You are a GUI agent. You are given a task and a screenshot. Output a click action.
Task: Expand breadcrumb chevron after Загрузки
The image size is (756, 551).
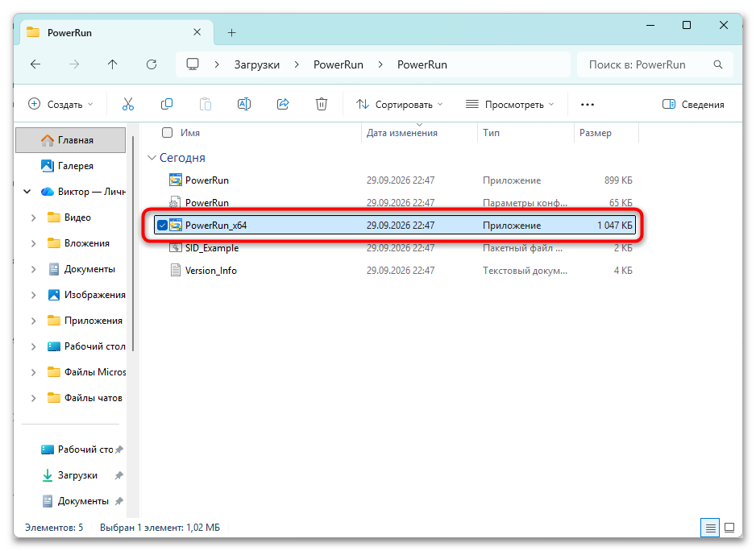(x=297, y=64)
